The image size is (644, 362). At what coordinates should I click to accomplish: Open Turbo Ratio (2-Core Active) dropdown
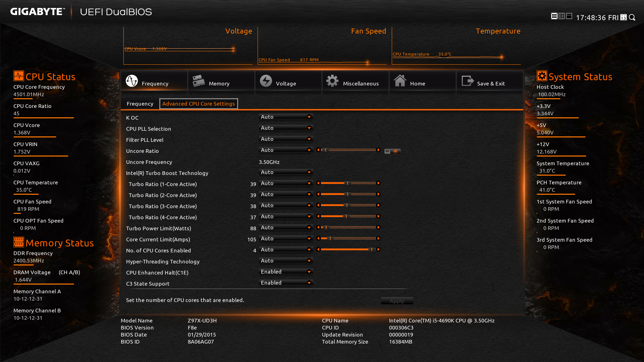pos(286,194)
